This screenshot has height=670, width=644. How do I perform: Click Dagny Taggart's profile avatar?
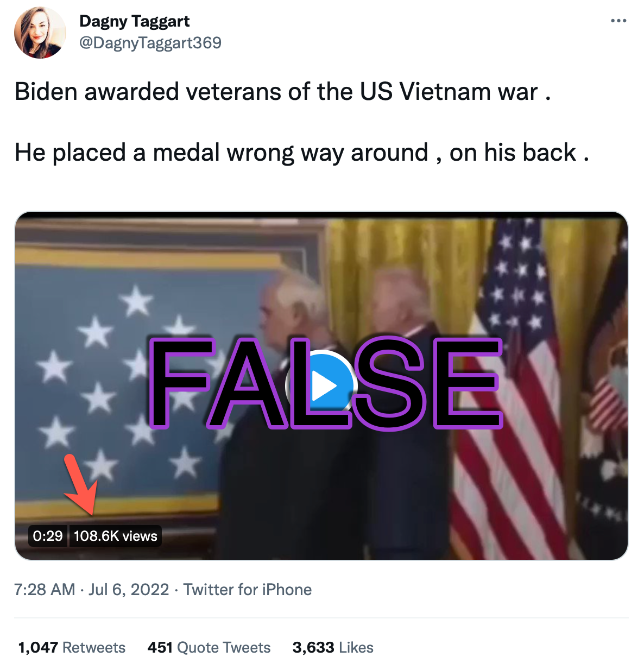click(40, 33)
